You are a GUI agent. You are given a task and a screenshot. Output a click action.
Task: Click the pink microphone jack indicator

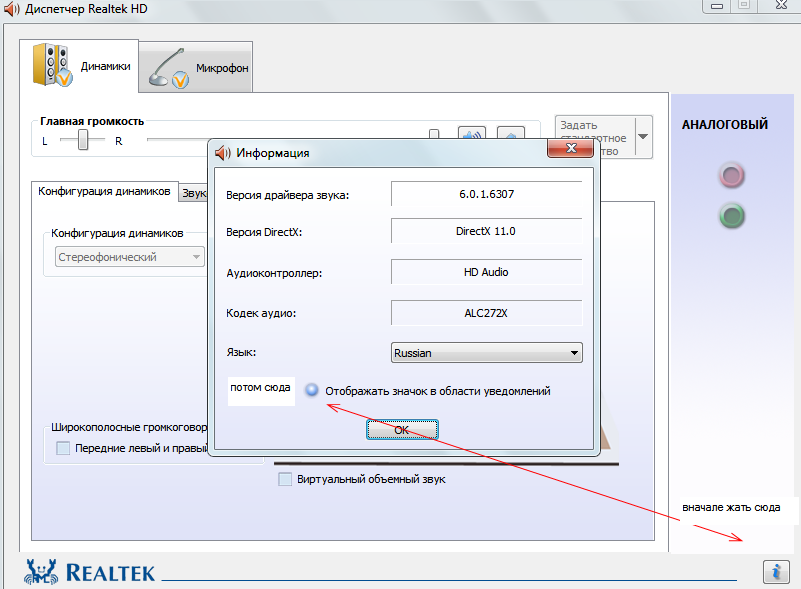click(732, 176)
